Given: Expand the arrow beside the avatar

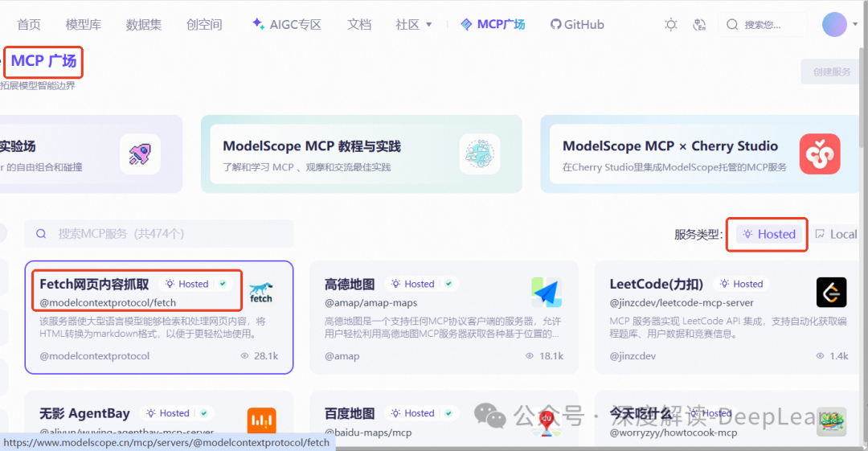Looking at the screenshot, I should pos(855,24).
